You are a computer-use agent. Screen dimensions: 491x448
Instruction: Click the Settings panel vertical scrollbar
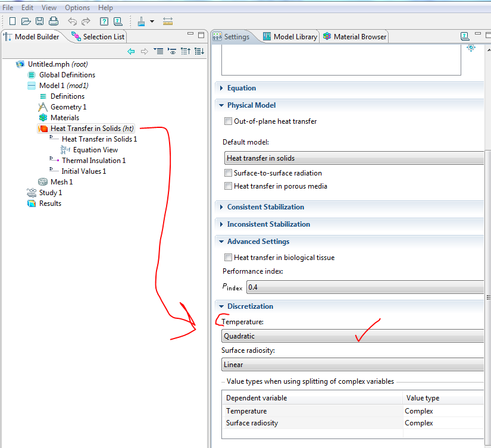[488, 297]
